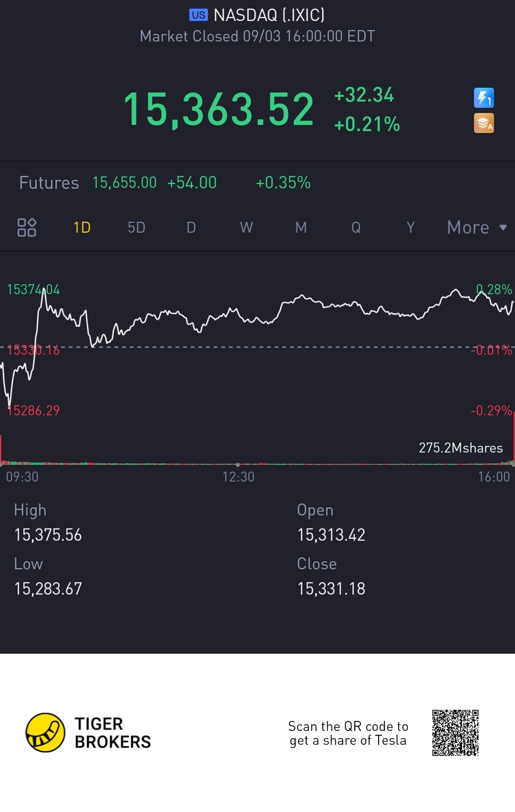Select the W weekly chart tab
This screenshot has width=515, height=812.
tap(246, 227)
